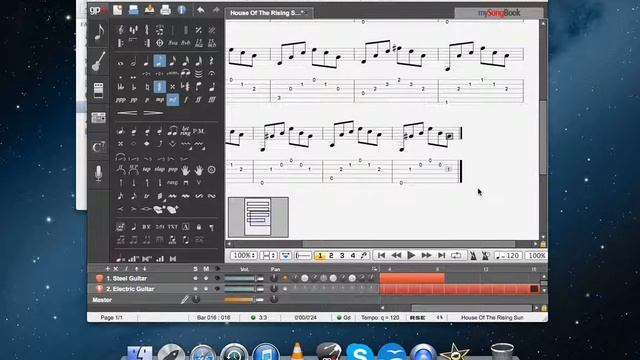640x360 pixels.
Task: Add a new track with plus button
Action: [x=108, y=269]
